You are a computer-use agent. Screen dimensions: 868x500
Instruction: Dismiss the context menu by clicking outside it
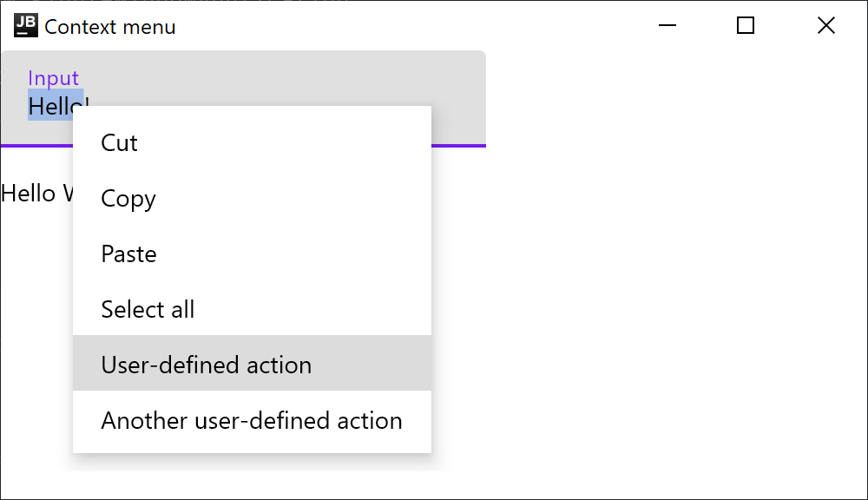point(651,347)
